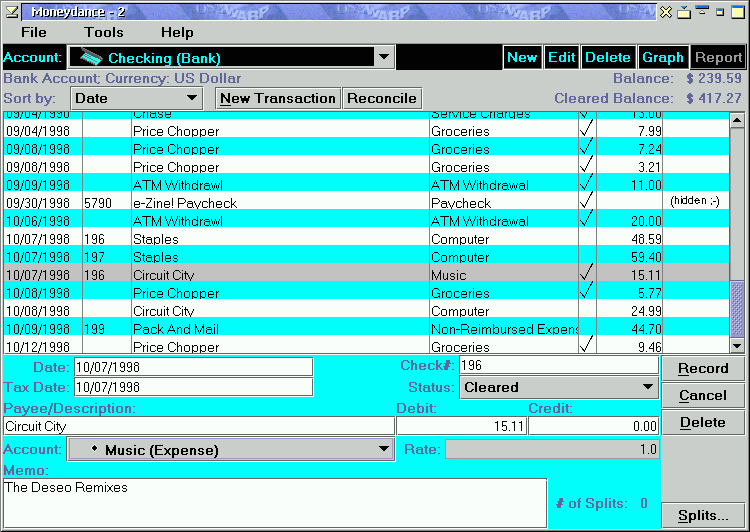Toggle cleared checkmark for 3.21 Price Chopper row
The width and height of the screenshot is (750, 532).
pos(587,166)
